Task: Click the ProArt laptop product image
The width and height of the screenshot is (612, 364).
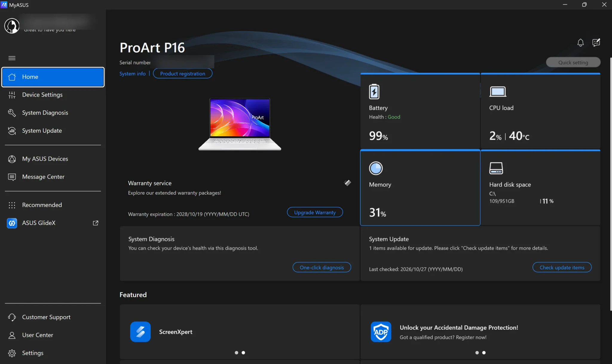Action: click(x=240, y=124)
